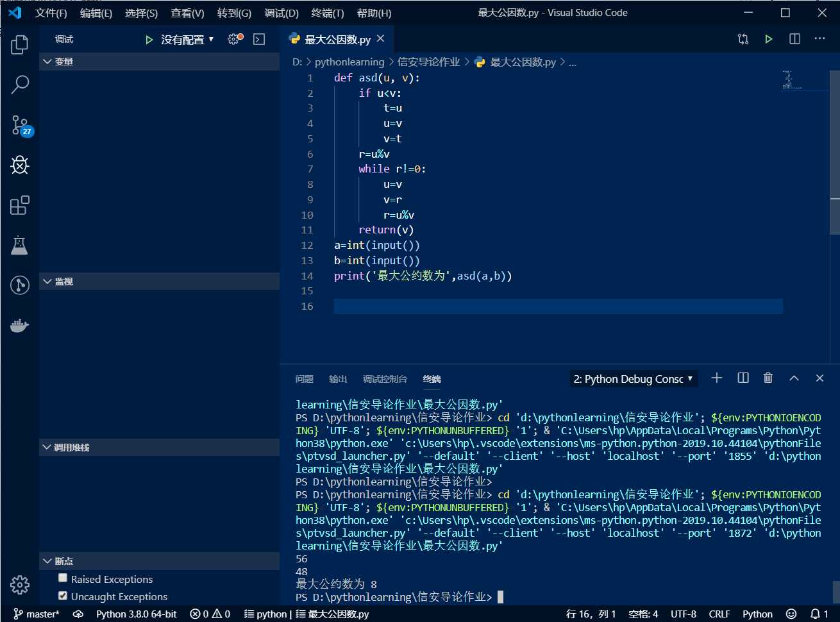
Task: Open the 编辑(E) menu
Action: 96,13
